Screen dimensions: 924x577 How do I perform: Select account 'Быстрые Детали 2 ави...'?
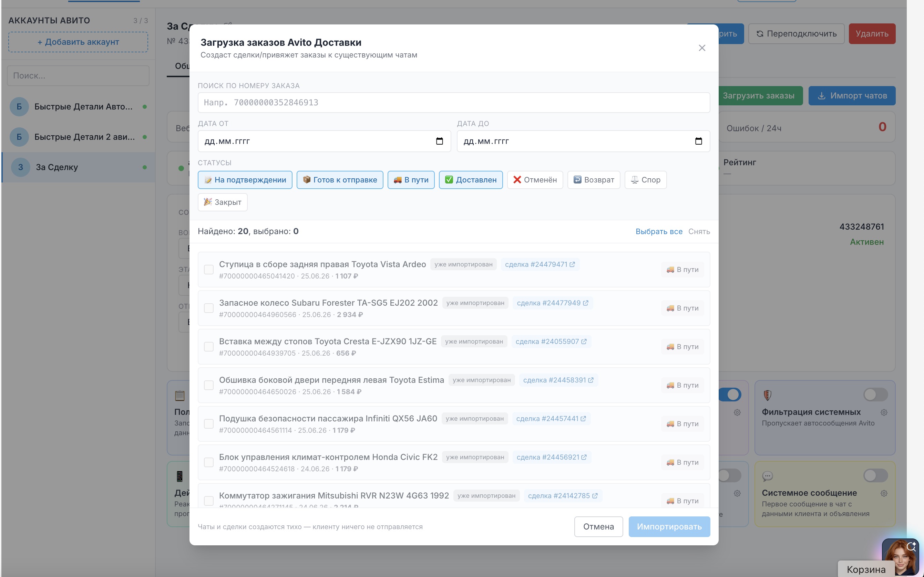(78, 137)
